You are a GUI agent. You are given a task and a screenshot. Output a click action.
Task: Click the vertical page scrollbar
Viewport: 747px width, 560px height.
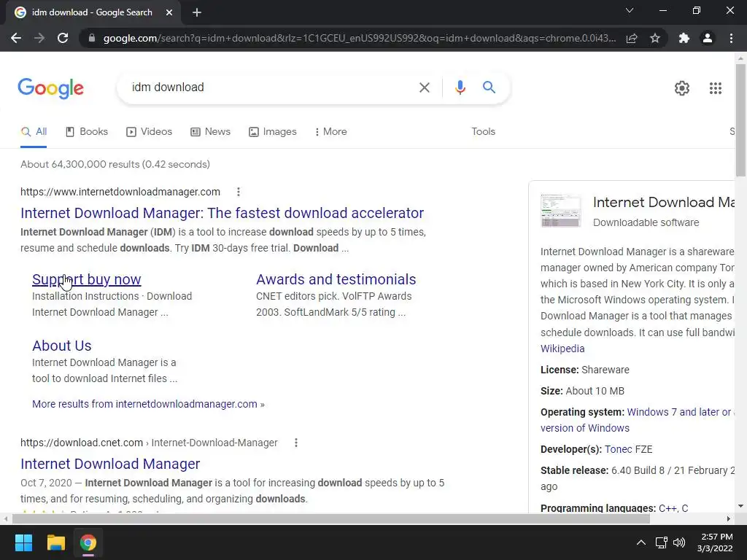coord(740,120)
